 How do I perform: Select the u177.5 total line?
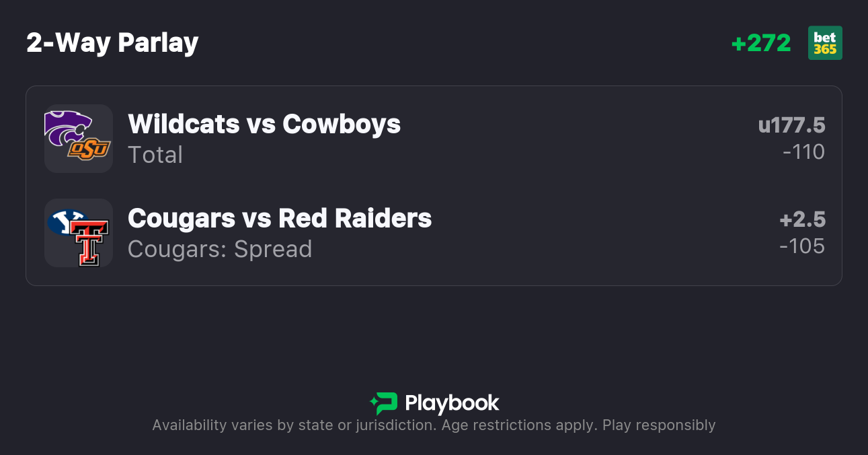(791, 125)
